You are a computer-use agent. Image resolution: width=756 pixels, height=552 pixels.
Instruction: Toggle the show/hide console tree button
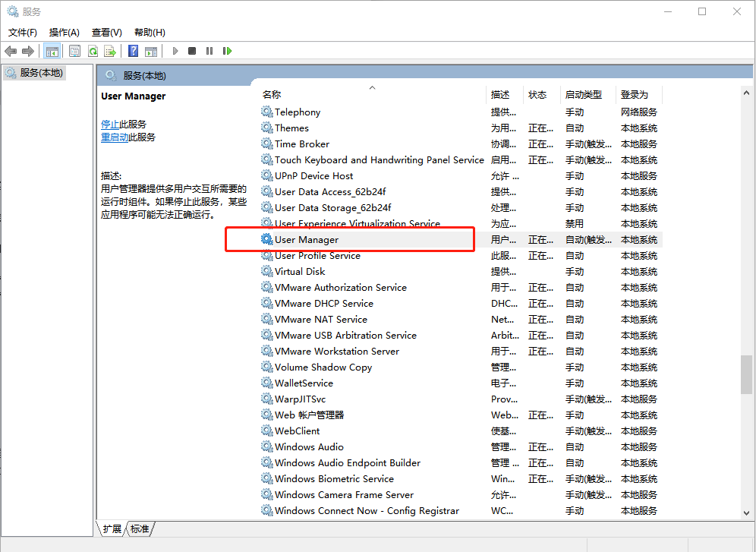coord(52,51)
